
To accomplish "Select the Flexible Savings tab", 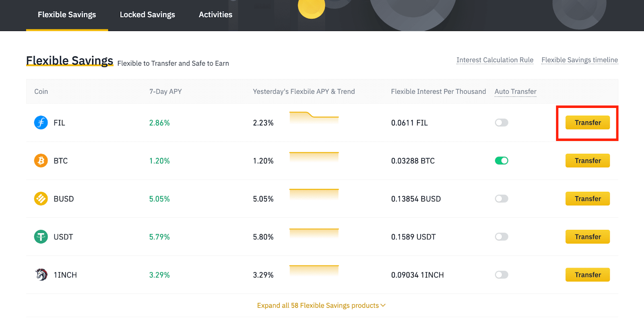I will [x=67, y=15].
